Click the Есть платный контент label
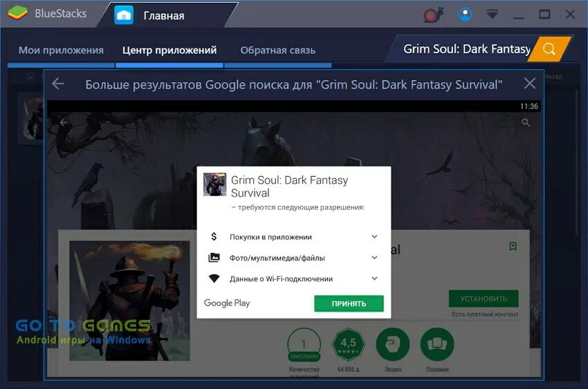The width and height of the screenshot is (588, 389). [x=485, y=314]
